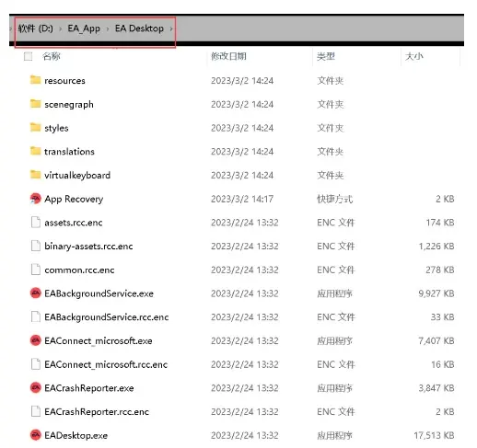
Task: Sort by the 大小 column header
Action: tap(414, 56)
